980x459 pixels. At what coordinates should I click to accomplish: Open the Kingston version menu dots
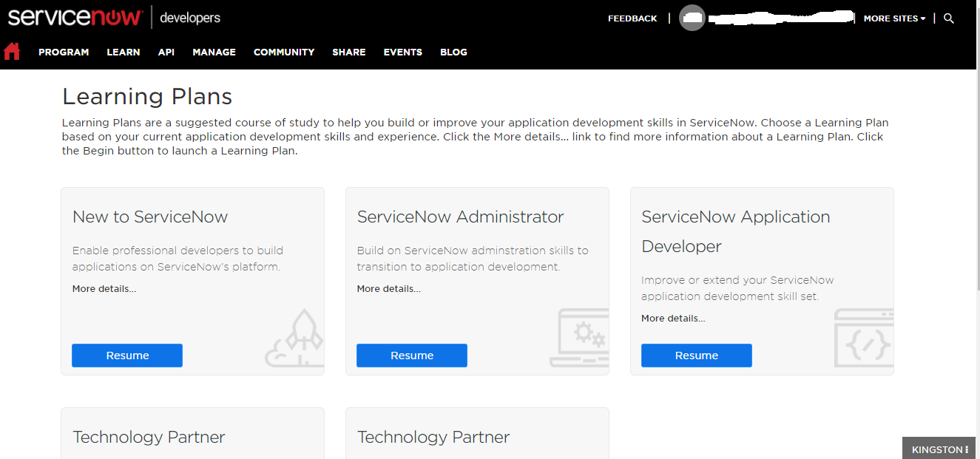967,449
